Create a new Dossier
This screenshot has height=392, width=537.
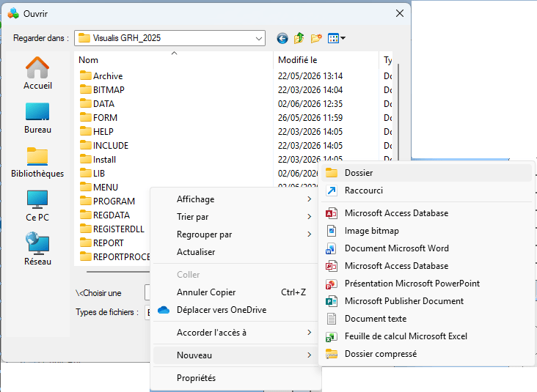pos(427,173)
